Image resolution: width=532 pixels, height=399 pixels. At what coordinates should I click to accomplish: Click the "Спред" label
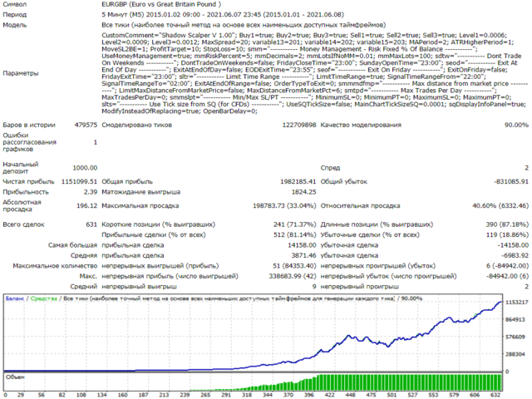330,168
